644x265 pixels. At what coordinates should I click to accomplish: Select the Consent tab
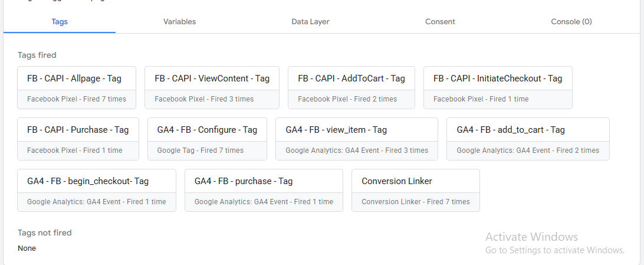tap(440, 22)
